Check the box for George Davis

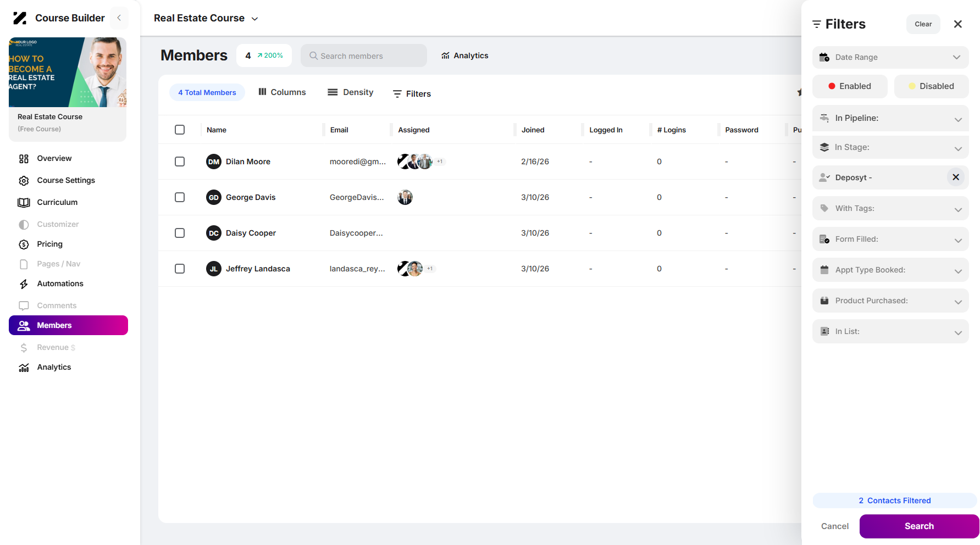click(180, 197)
